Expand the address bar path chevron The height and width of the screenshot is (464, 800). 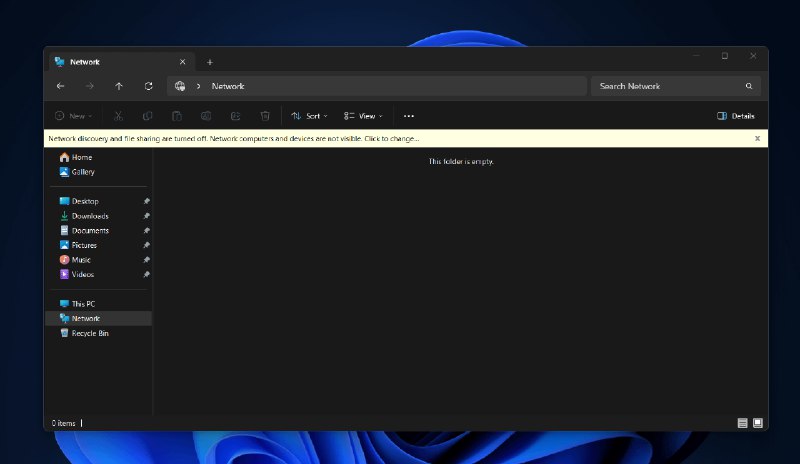pos(198,86)
